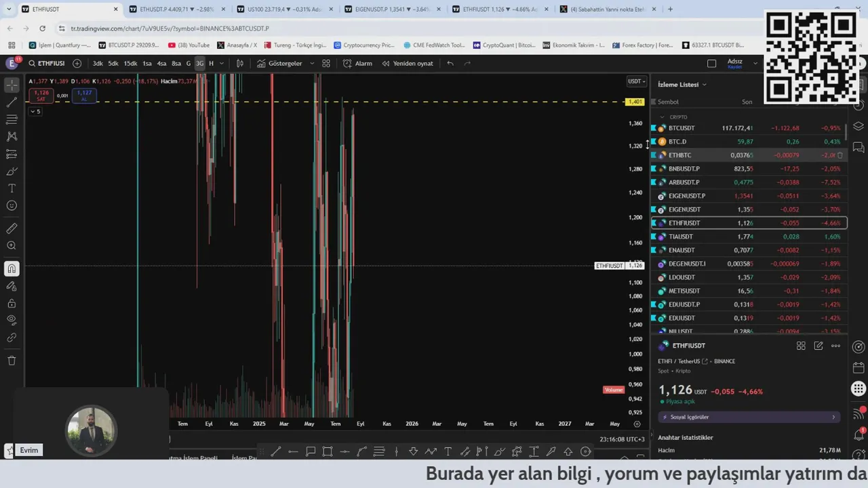
Task: Expand the timeframe dropdown arrow
Action: 221,63
